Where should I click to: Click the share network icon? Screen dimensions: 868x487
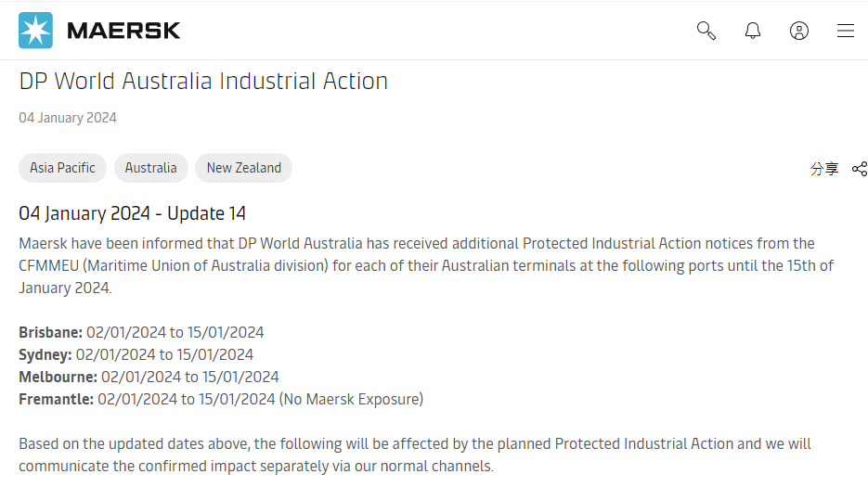(x=860, y=169)
